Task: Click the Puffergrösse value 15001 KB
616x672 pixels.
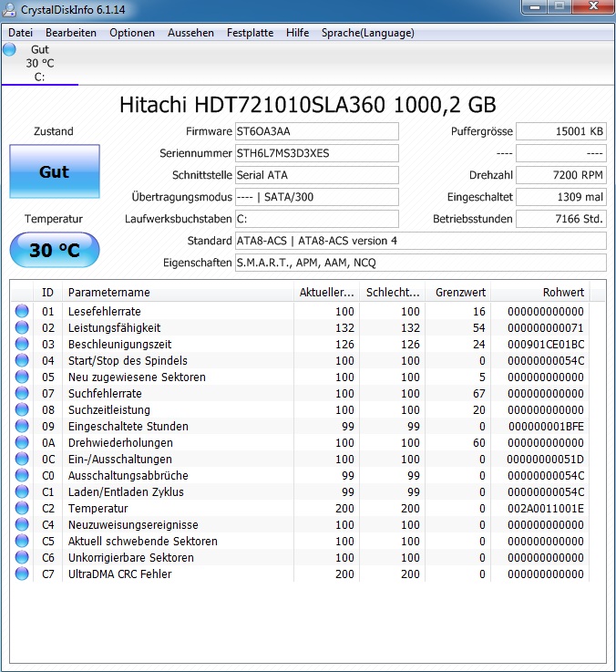Action: point(561,131)
